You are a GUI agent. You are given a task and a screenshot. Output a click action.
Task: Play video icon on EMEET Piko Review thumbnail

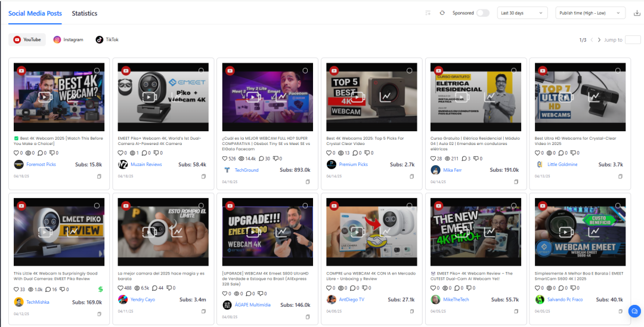tap(45, 232)
